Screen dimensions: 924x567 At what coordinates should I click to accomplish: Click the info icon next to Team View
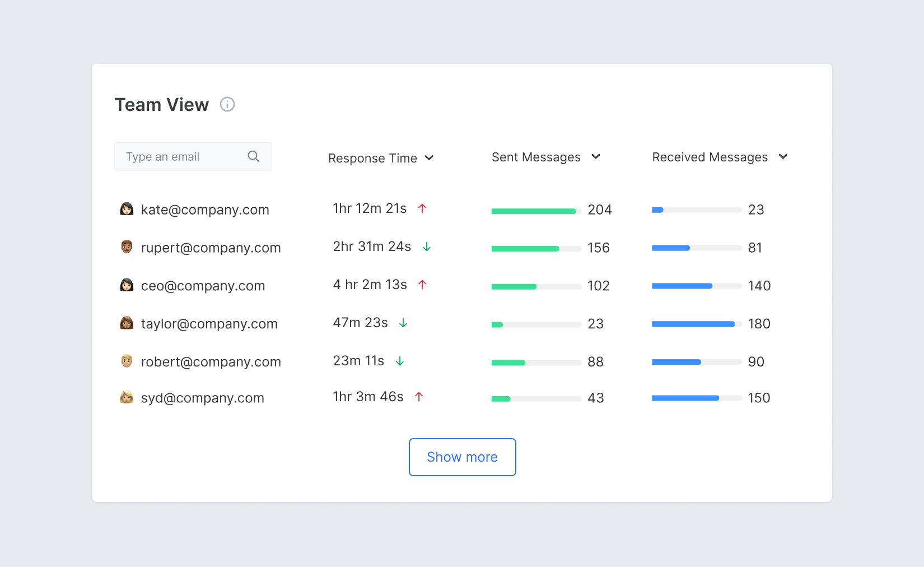click(x=227, y=104)
